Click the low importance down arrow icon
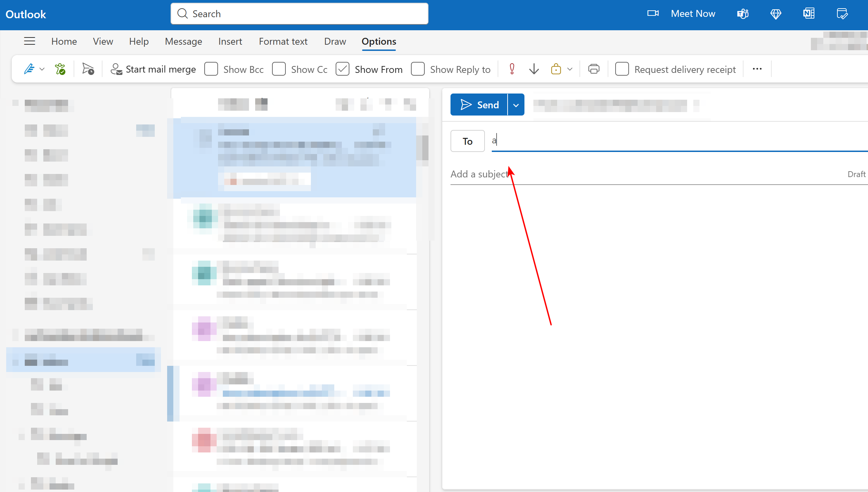868x492 pixels. point(534,69)
